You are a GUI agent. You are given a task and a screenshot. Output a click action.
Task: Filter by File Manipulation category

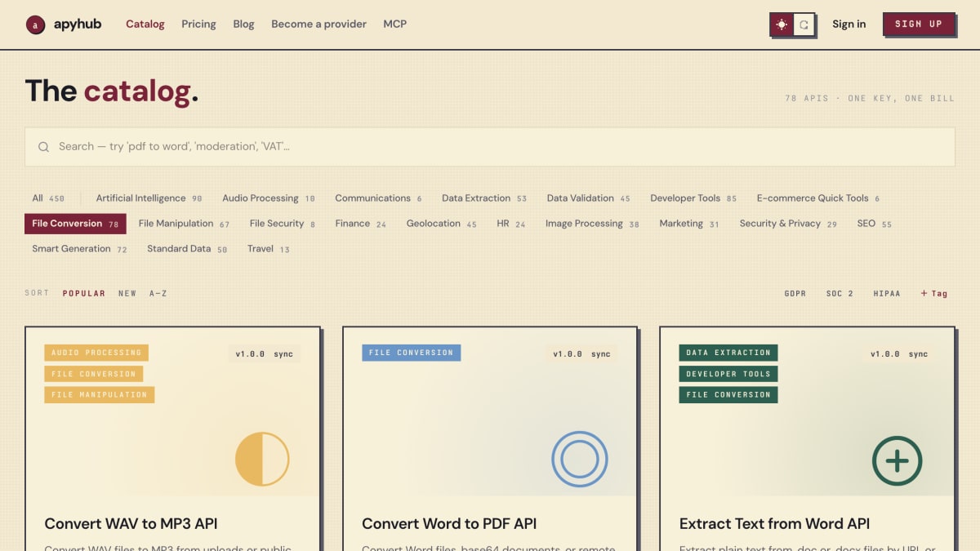tap(184, 224)
